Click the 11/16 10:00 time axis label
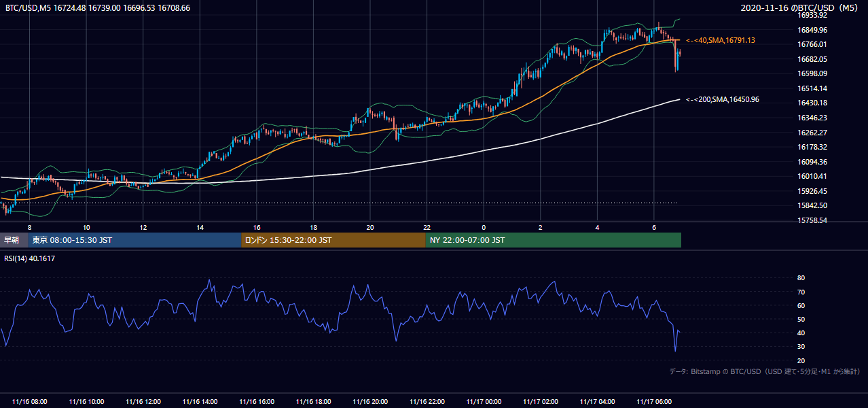The width and height of the screenshot is (868, 408). click(86, 402)
